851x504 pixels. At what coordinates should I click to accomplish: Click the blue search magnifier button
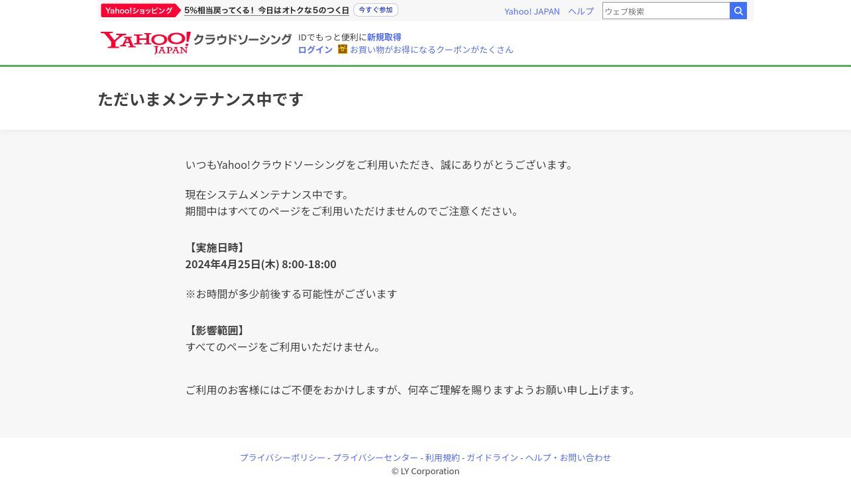(738, 11)
